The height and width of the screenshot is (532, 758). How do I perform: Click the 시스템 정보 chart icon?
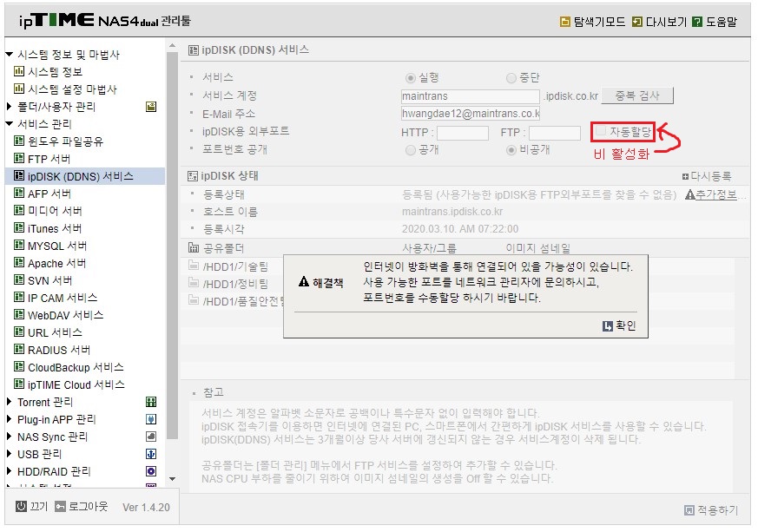[x=19, y=71]
